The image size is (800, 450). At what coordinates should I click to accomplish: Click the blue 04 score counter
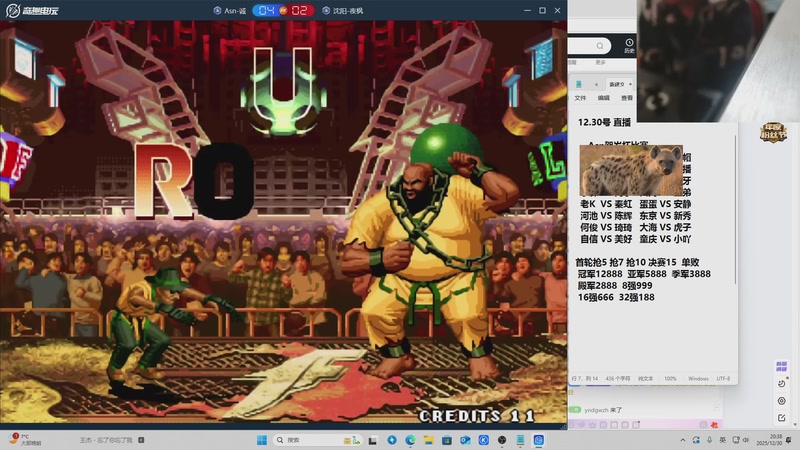[266, 10]
